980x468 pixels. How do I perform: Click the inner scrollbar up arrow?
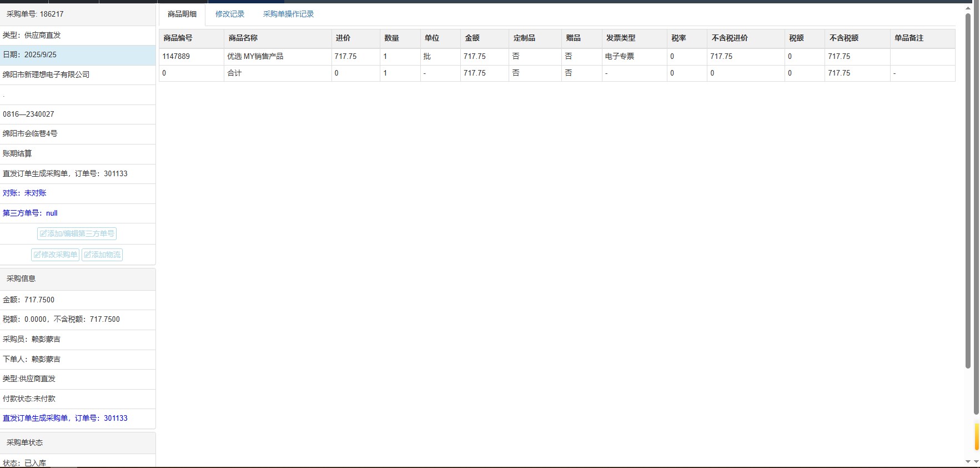pyautogui.click(x=968, y=8)
